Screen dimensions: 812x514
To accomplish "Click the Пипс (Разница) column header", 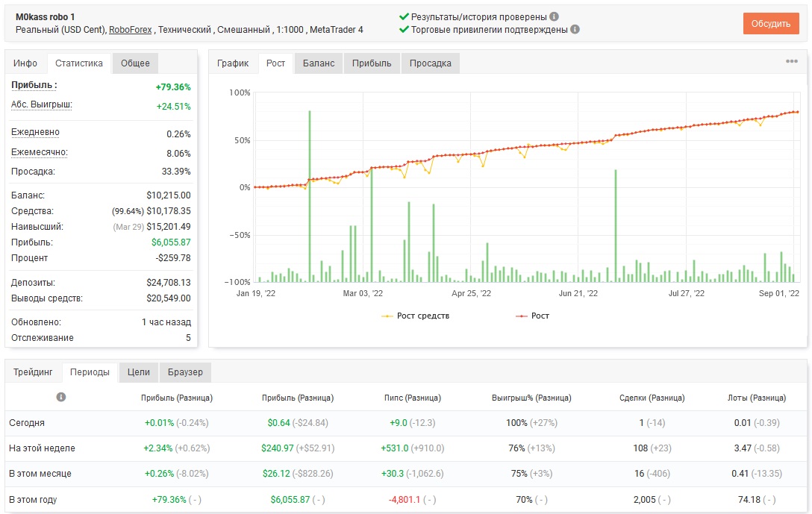I will tap(413, 398).
